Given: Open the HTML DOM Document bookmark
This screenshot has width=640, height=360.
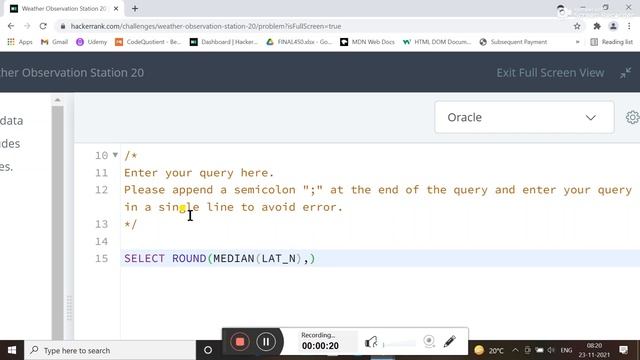Looking at the screenshot, I should tap(437, 42).
